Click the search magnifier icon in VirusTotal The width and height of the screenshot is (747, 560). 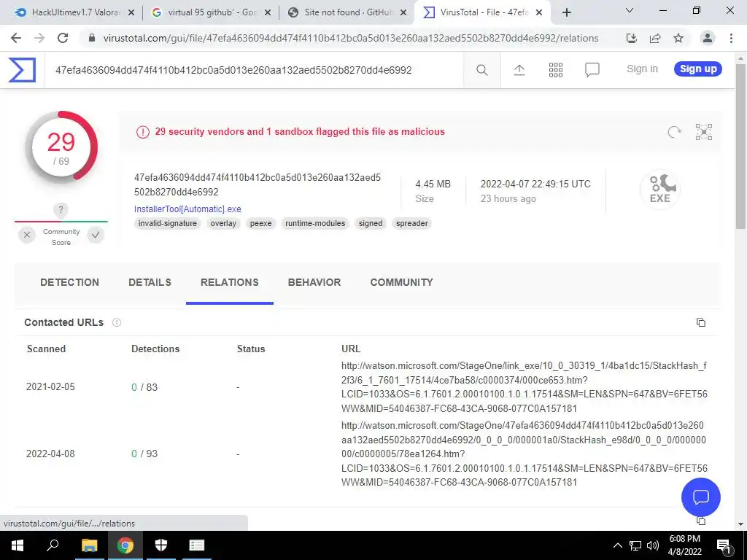pos(481,71)
